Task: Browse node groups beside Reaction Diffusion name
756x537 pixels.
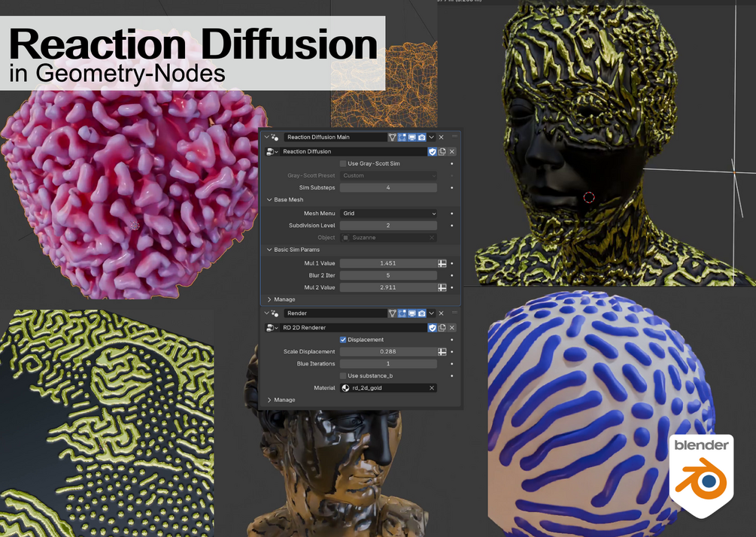Action: [x=272, y=152]
